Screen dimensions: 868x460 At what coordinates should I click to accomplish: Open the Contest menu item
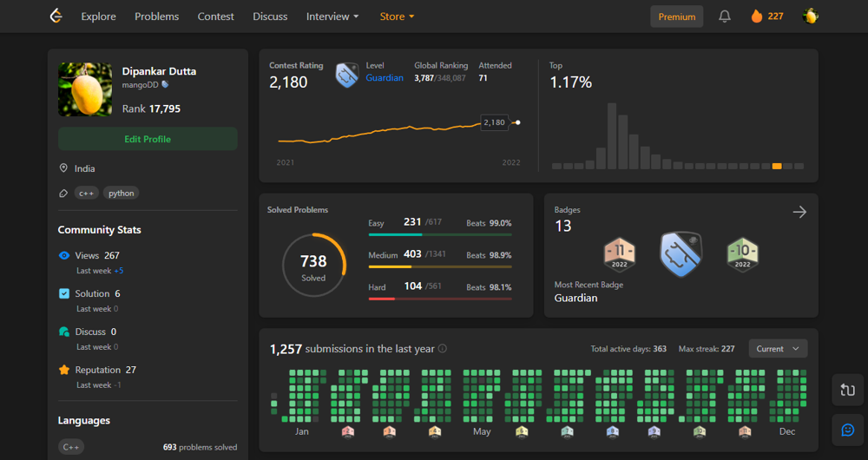pos(216,16)
